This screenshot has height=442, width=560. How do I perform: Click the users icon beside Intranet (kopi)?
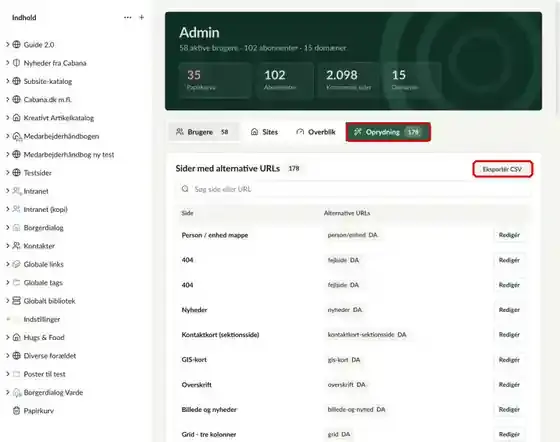(x=16, y=209)
